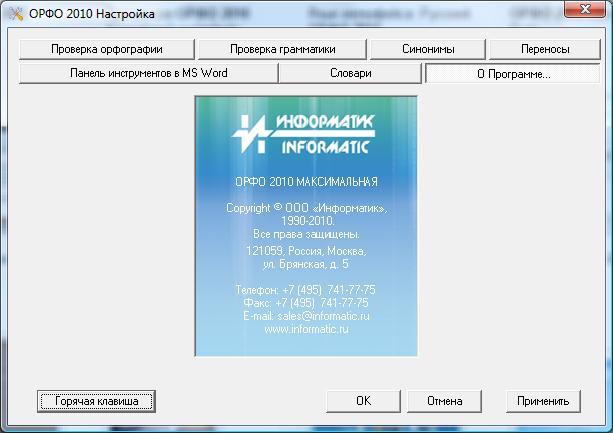This screenshot has width=613, height=433.
Task: Click the Copyright ООО «Информатик» line
Action: tap(306, 208)
